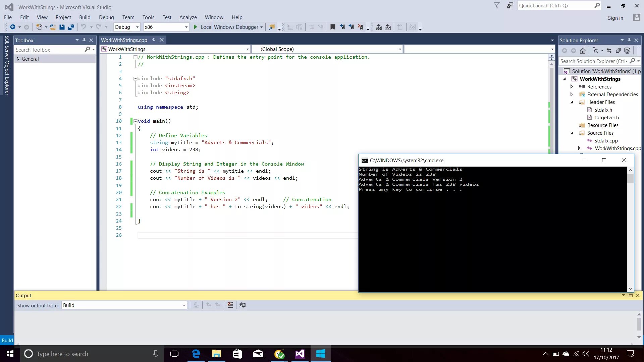Toggle a bookmark with the bookmark icon
Viewport: 644px width, 362px height.
click(332, 27)
